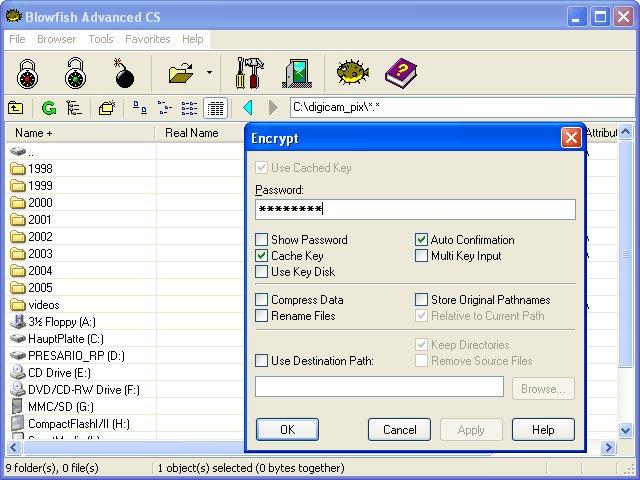
Task: Open the purple help book icon
Action: point(401,73)
